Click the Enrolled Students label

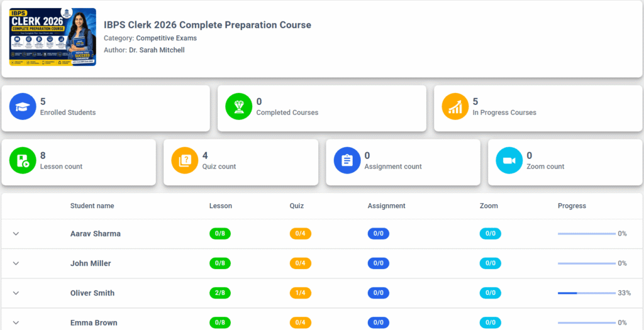click(x=68, y=113)
